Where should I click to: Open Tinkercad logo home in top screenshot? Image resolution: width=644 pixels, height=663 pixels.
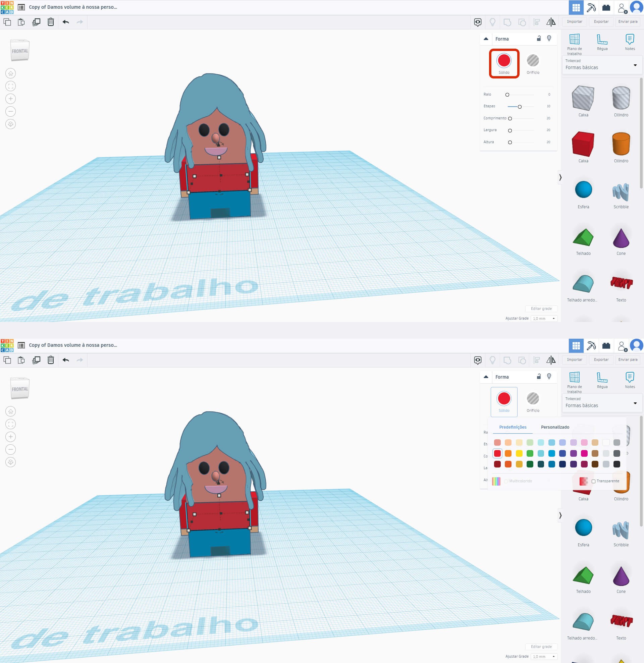(x=7, y=7)
